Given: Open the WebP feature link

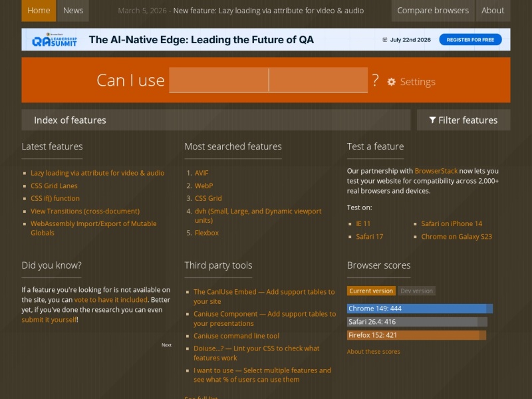Looking at the screenshot, I should click(204, 186).
